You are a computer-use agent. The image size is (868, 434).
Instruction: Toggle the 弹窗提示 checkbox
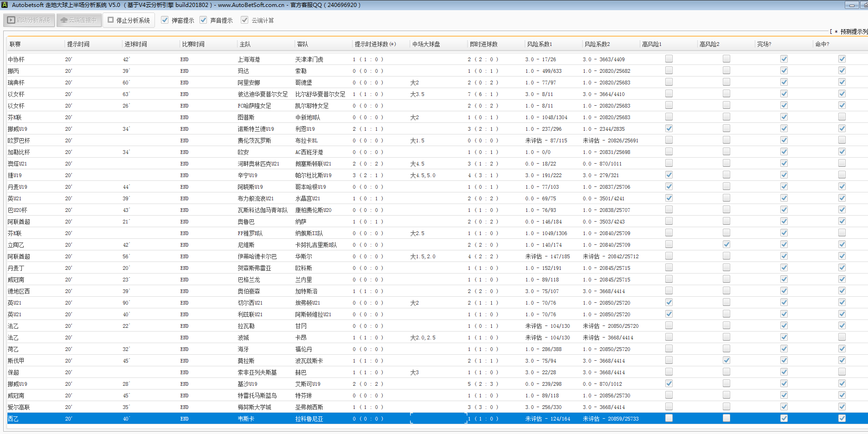pyautogui.click(x=165, y=20)
